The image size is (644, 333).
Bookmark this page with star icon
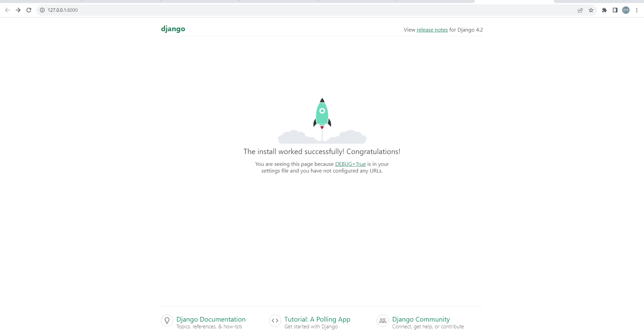click(591, 10)
